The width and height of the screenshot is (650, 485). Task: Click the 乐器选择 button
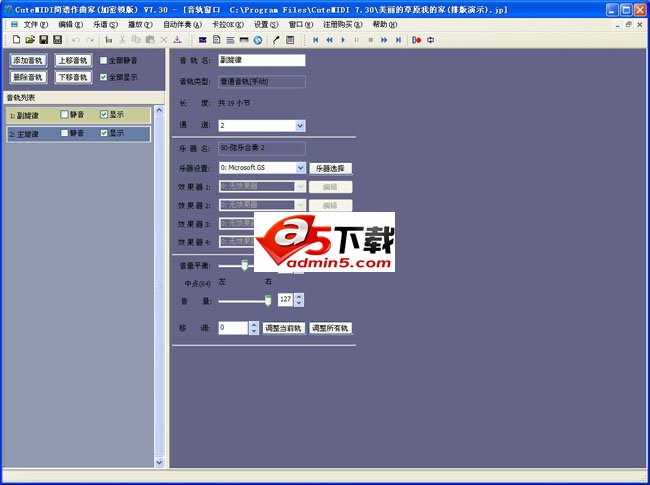330,168
